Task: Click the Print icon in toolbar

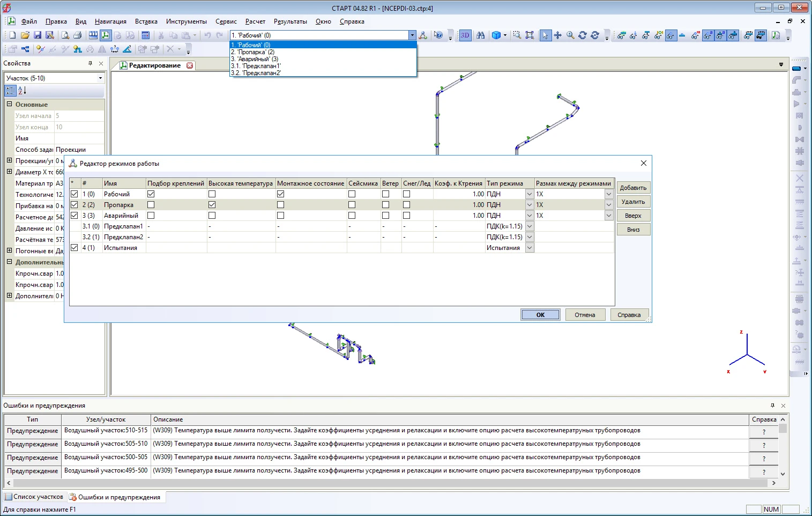Action: coord(77,35)
